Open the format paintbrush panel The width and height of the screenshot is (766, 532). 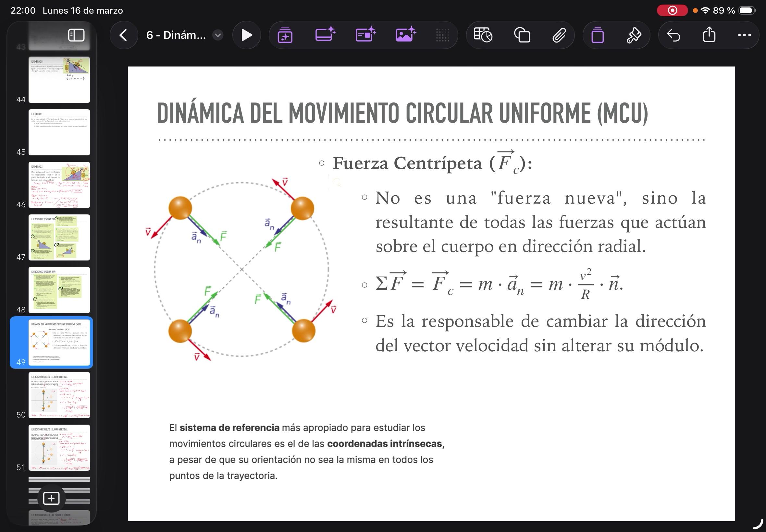pos(634,35)
